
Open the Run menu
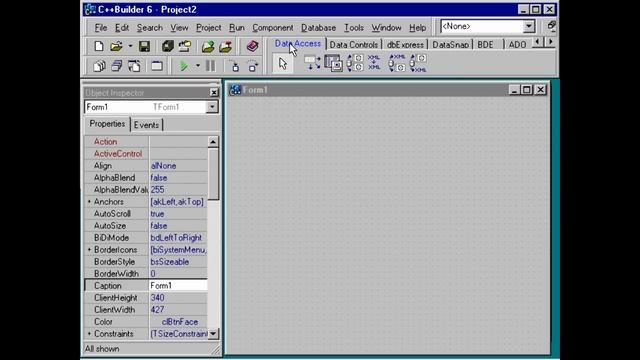click(x=237, y=28)
